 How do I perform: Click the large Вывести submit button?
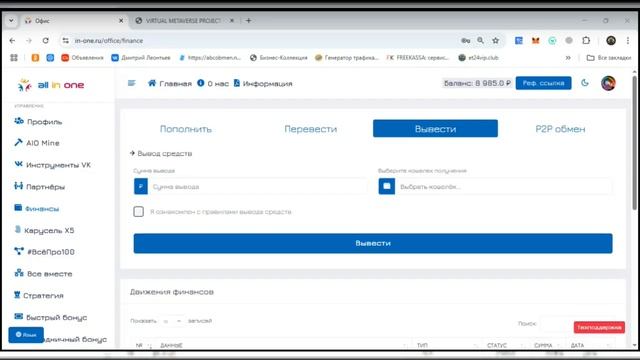(x=373, y=243)
